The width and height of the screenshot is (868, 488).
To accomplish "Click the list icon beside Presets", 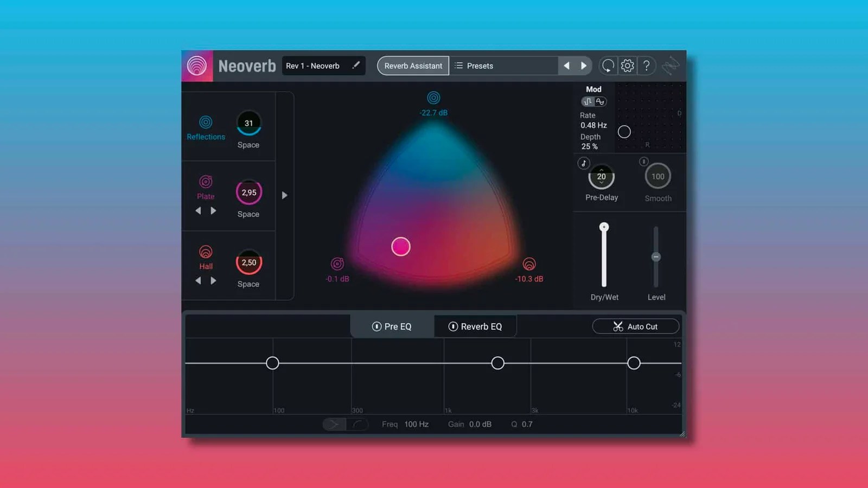I will click(x=458, y=66).
